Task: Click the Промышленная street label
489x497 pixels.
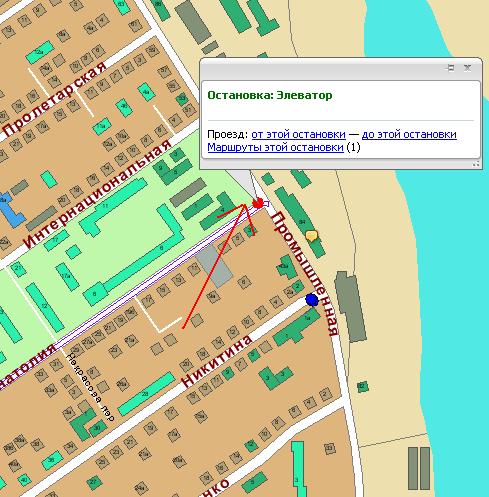Action: tap(305, 274)
